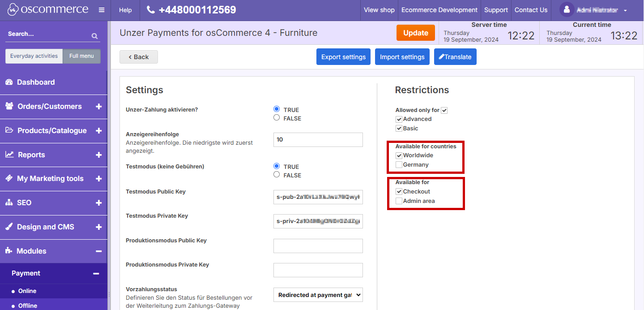The image size is (644, 310).
Task: Expand My Marketing tools plus sign
Action: point(98,179)
